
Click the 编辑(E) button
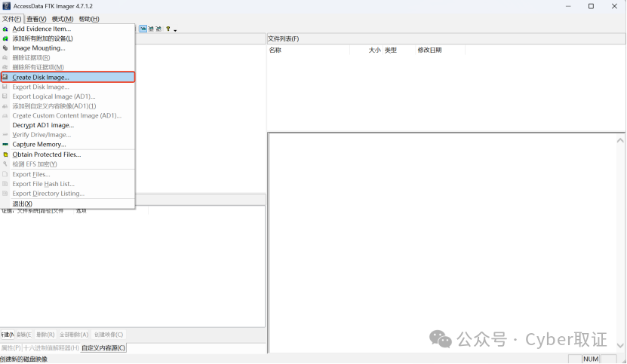(24, 335)
